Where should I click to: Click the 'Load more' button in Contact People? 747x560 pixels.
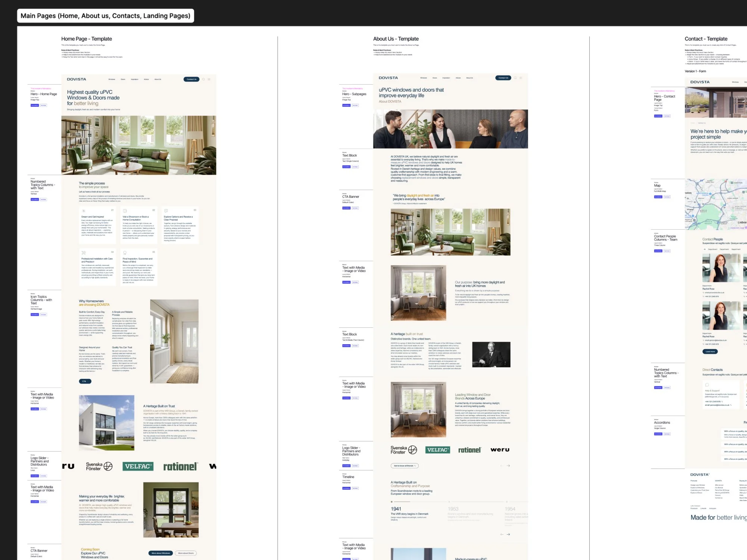point(710,351)
